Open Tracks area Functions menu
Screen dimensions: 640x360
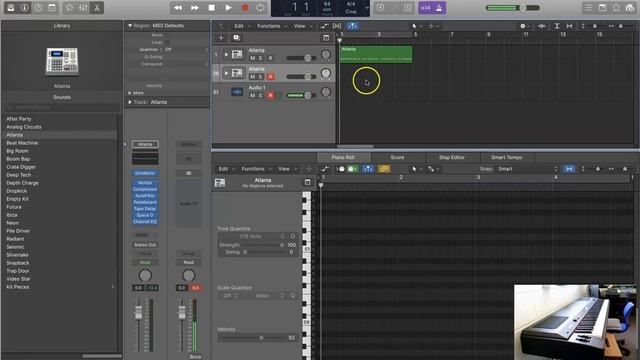pos(271,26)
